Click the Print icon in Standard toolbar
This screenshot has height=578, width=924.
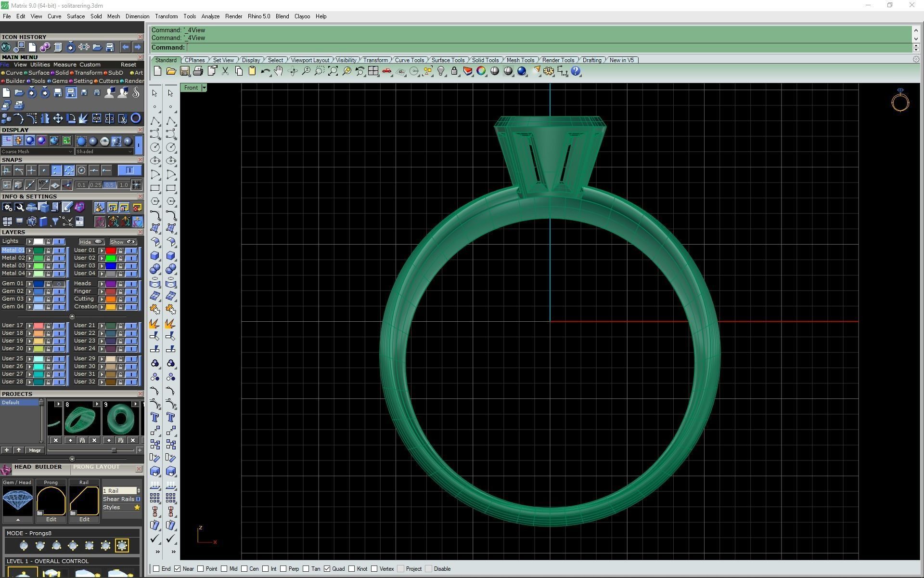pyautogui.click(x=198, y=71)
